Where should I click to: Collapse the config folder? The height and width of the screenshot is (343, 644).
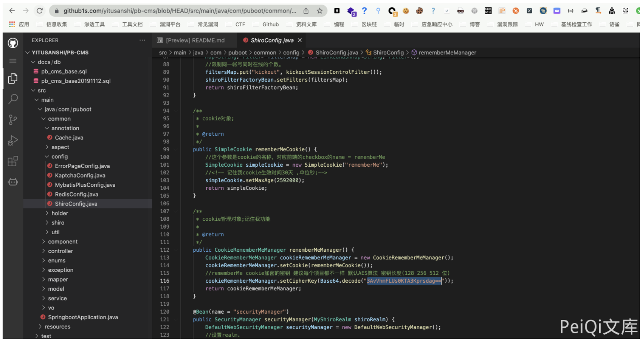tap(59, 157)
